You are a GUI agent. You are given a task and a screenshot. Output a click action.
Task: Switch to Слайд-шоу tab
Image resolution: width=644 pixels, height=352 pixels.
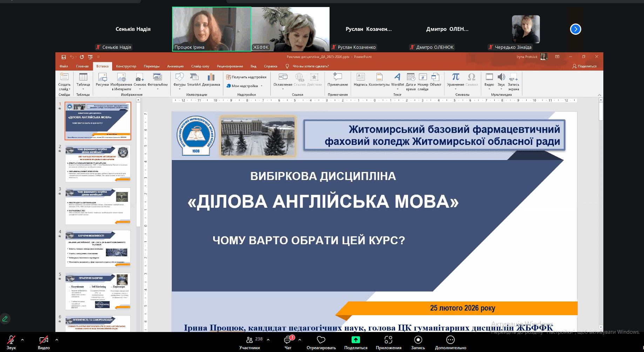click(200, 66)
